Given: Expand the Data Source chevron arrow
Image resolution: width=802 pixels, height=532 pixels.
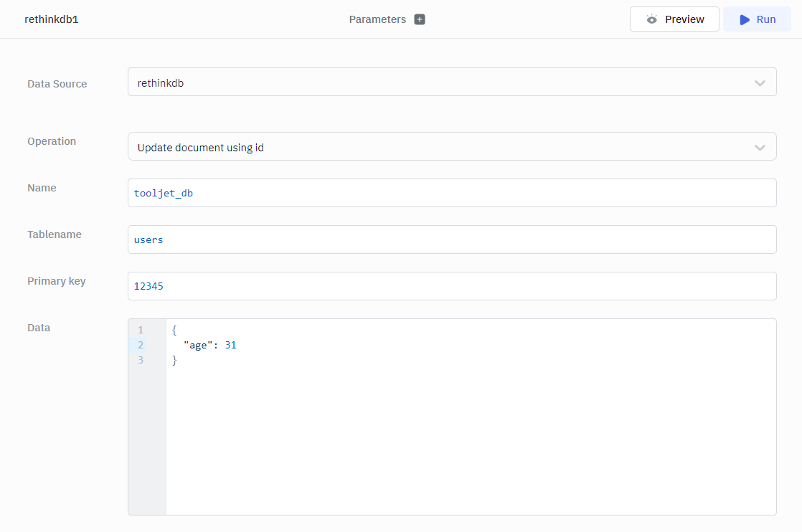Looking at the screenshot, I should point(760,83).
